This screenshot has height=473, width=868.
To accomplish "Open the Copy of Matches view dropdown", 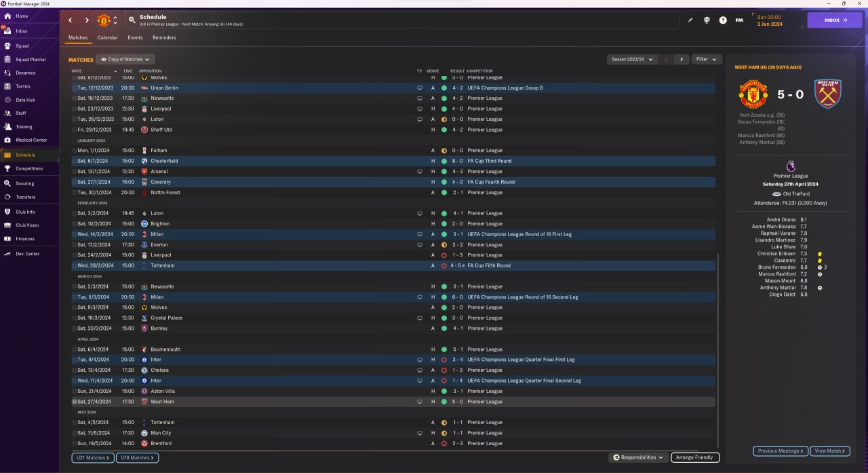I will 125,60.
